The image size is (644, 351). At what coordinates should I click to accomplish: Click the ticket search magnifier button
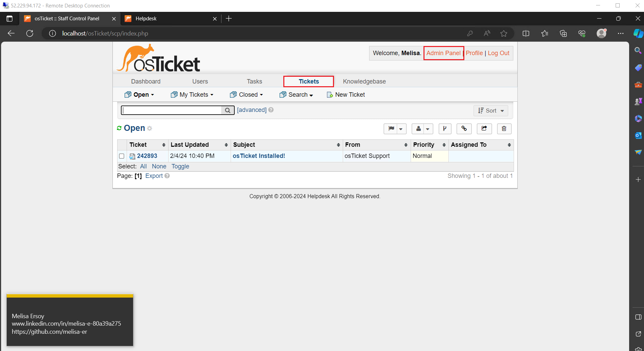[x=228, y=110]
